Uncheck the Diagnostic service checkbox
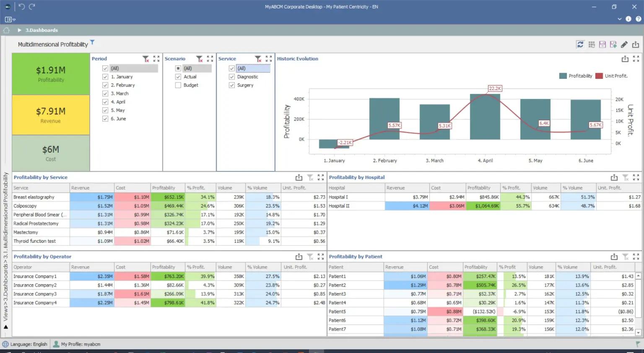 click(x=231, y=77)
